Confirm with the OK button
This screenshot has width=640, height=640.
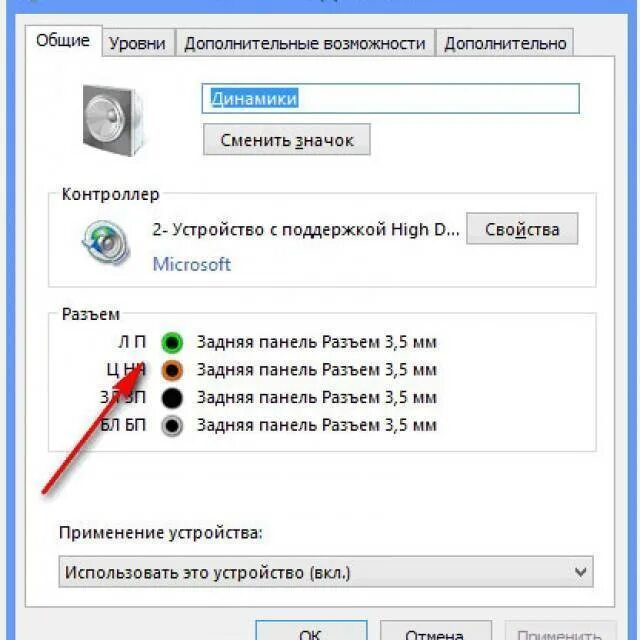pyautogui.click(x=311, y=631)
